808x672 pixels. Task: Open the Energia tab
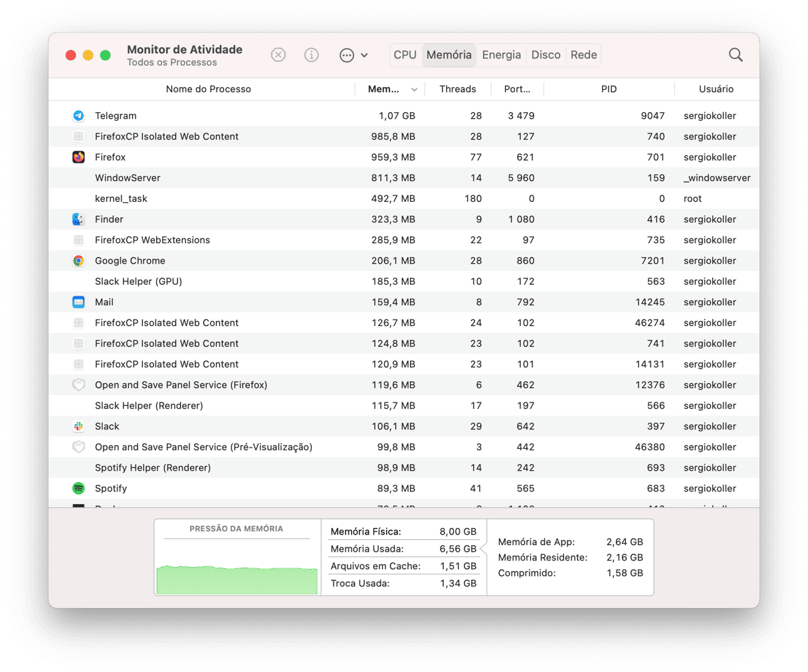[x=502, y=55]
